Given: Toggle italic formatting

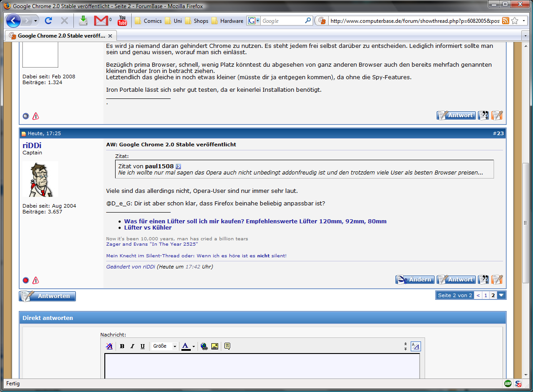Looking at the screenshot, I should pyautogui.click(x=132, y=346).
